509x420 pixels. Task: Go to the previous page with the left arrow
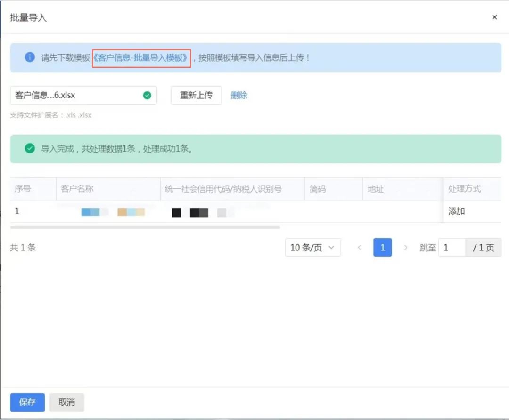360,247
